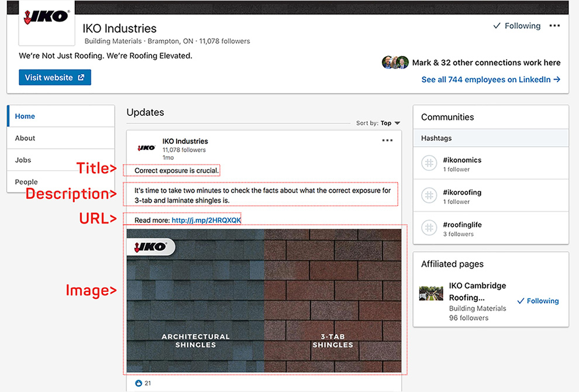
Task: Toggle Following for IKO Industries
Action: (x=516, y=26)
